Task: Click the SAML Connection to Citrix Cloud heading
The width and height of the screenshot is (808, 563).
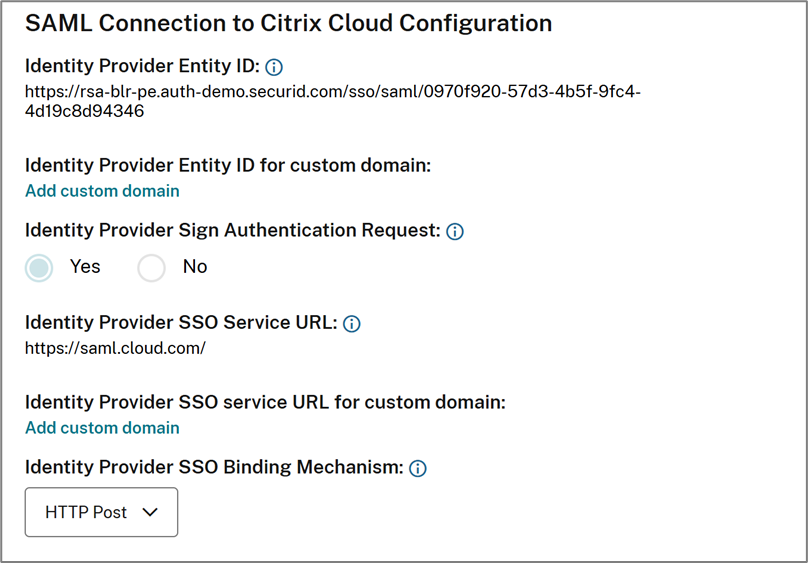Action: pos(288,23)
